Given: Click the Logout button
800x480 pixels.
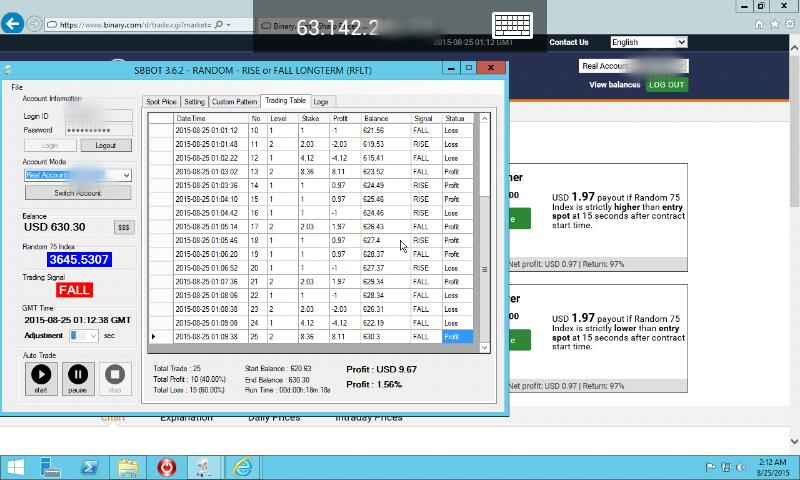Looking at the screenshot, I should [x=106, y=145].
